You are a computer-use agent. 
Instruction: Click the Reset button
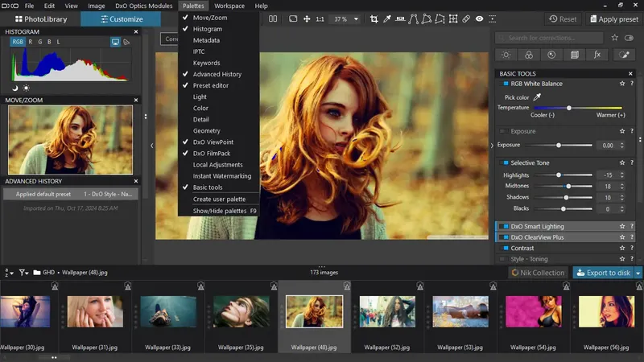coord(562,19)
